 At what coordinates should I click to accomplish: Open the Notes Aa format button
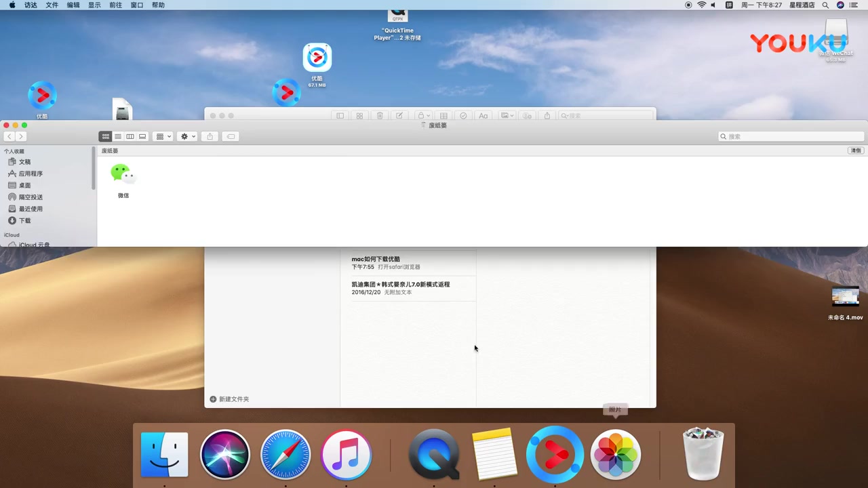pos(483,116)
